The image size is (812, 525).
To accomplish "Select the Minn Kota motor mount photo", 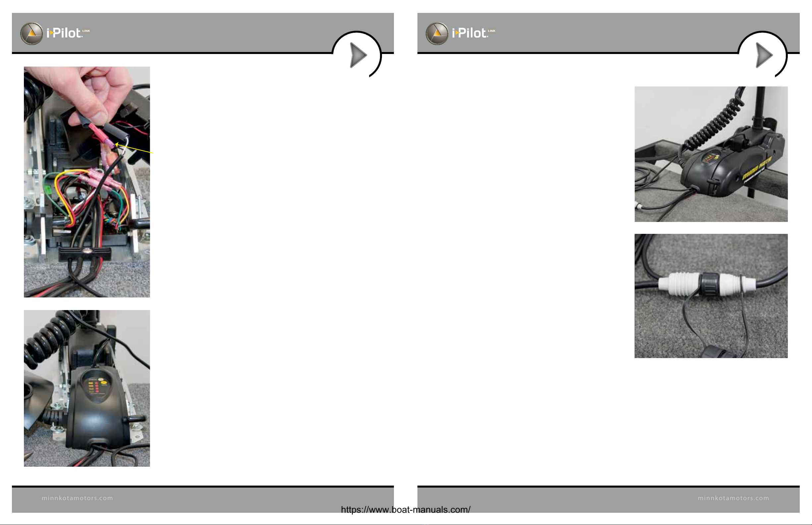I will point(711,154).
